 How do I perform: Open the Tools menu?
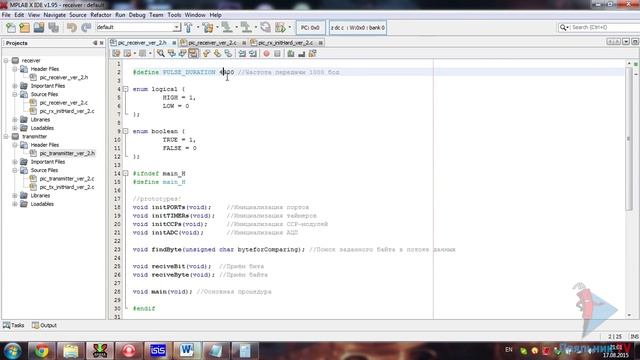pyautogui.click(x=174, y=15)
